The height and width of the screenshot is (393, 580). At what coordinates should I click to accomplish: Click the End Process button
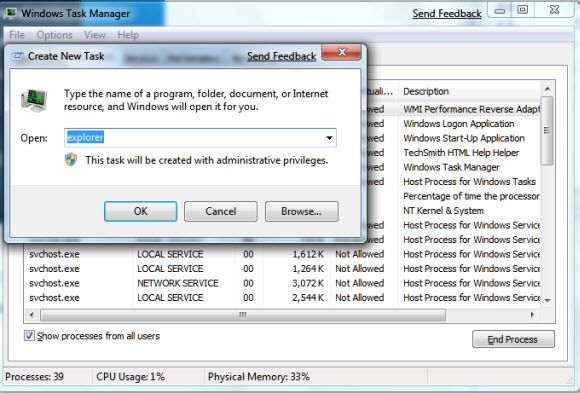(x=513, y=339)
